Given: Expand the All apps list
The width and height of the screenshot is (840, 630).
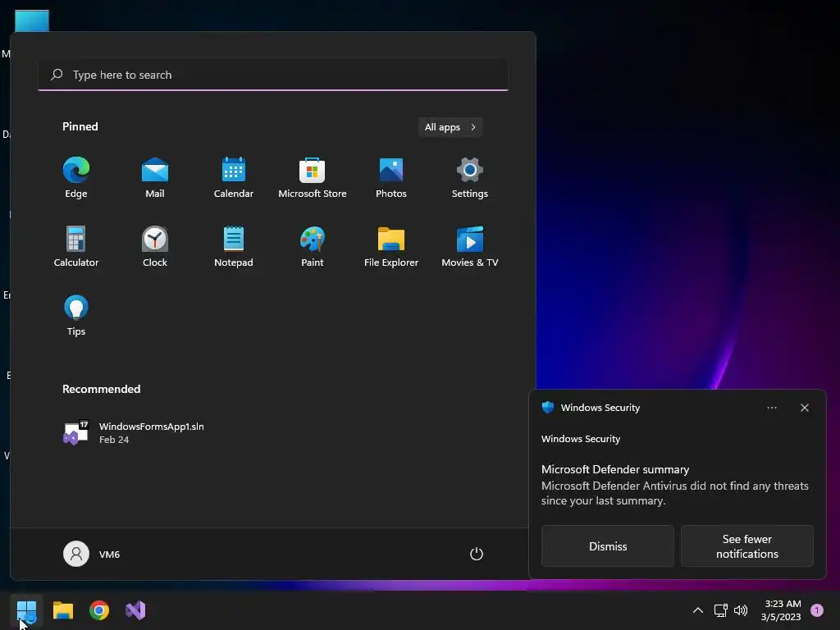Looking at the screenshot, I should tap(450, 127).
